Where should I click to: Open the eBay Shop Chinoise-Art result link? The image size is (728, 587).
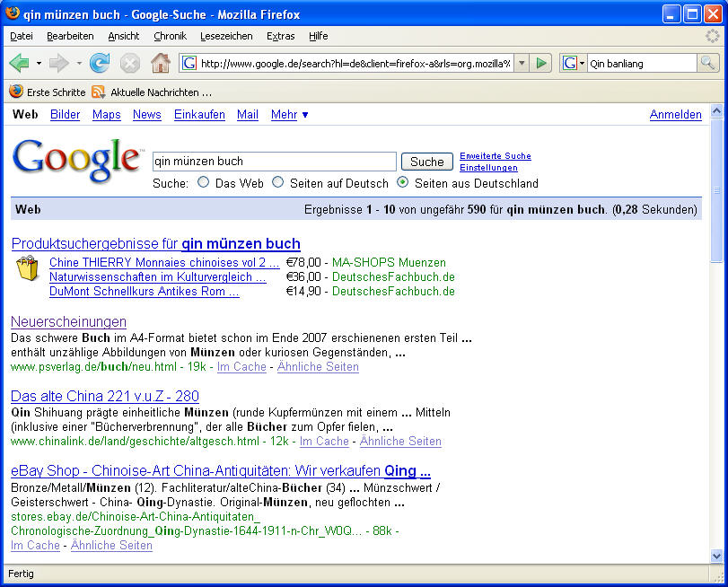[x=221, y=471]
